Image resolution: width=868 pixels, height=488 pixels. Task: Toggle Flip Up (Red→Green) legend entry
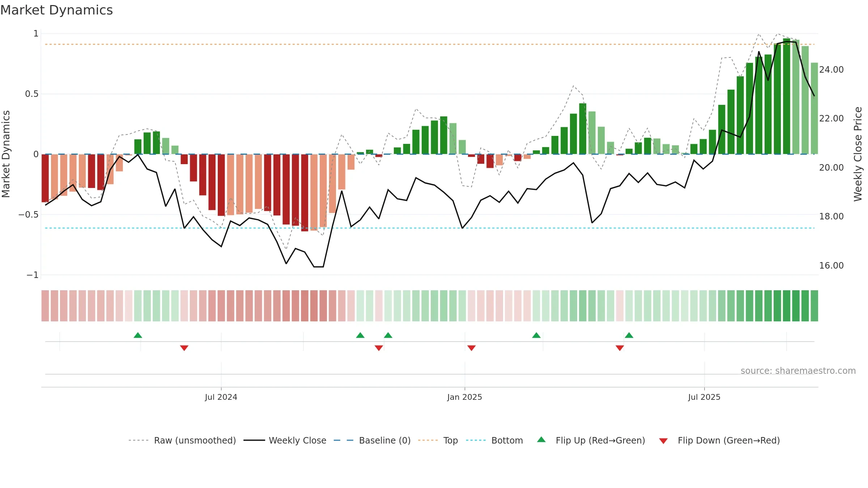pyautogui.click(x=591, y=440)
